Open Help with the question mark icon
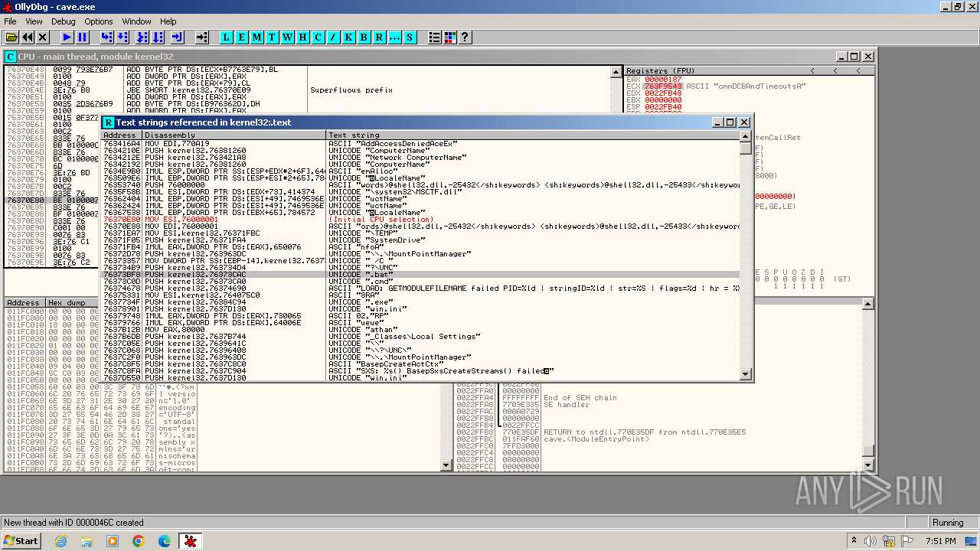980x551 pixels. (x=465, y=37)
